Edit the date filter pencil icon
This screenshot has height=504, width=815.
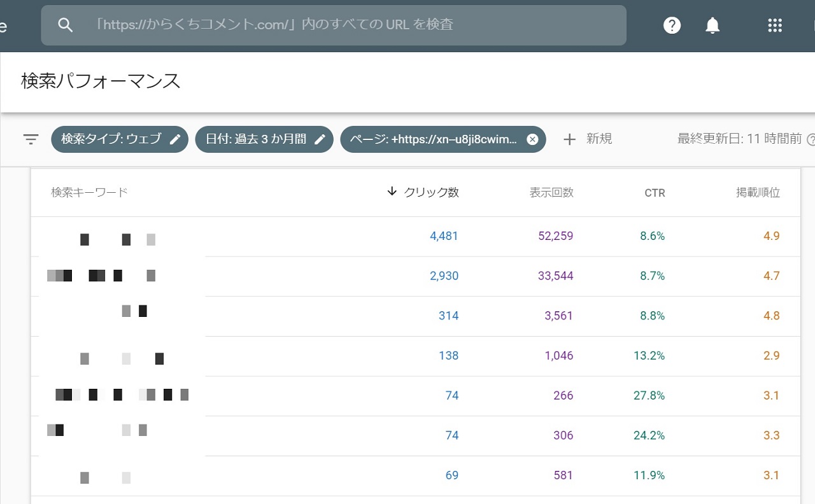[320, 139]
